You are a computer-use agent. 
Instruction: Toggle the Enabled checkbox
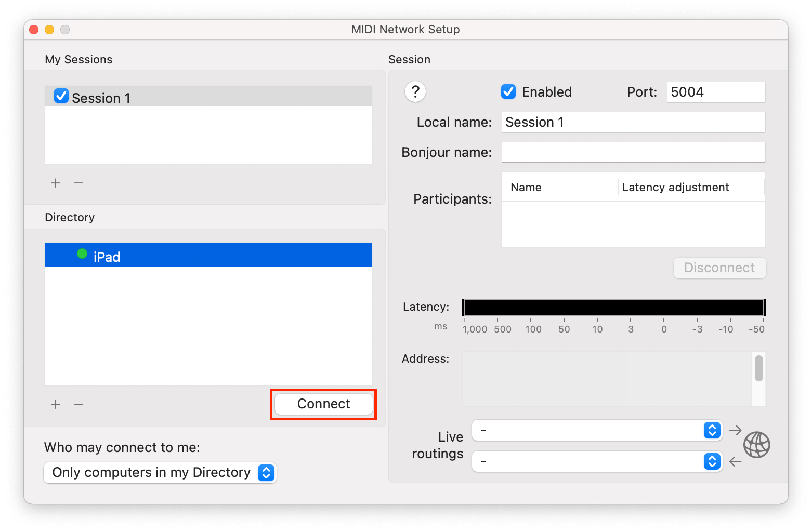(508, 91)
